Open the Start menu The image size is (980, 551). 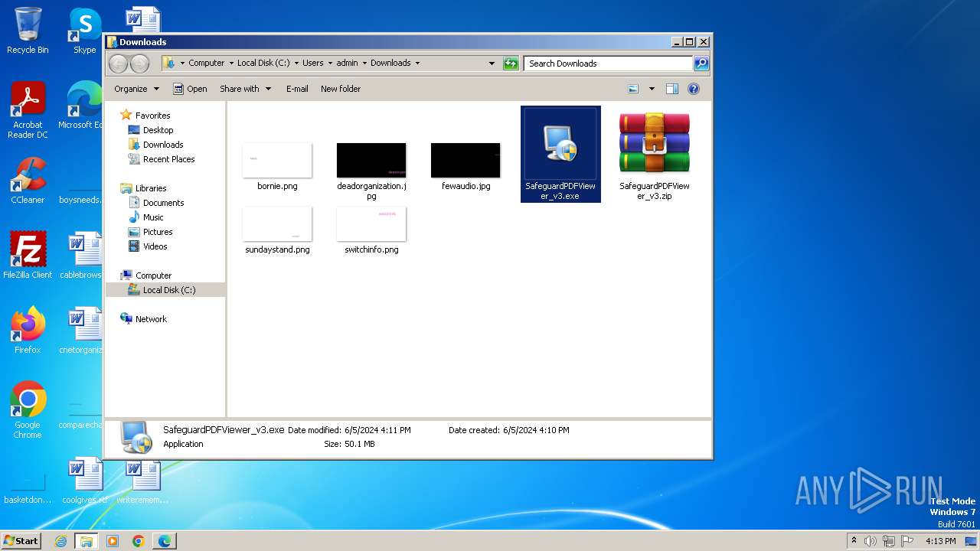coord(21,540)
